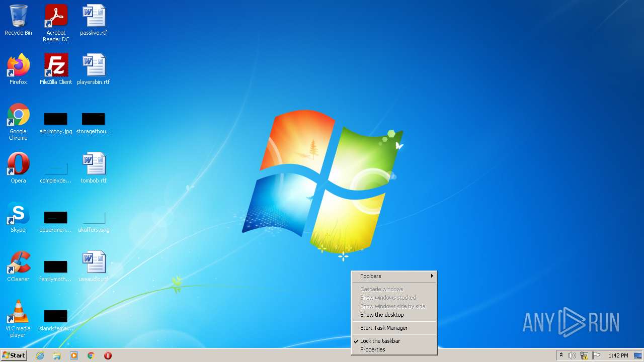Screen dimensions: 644x362
Task: Open Windows Explorer from taskbar
Action: coord(57,355)
